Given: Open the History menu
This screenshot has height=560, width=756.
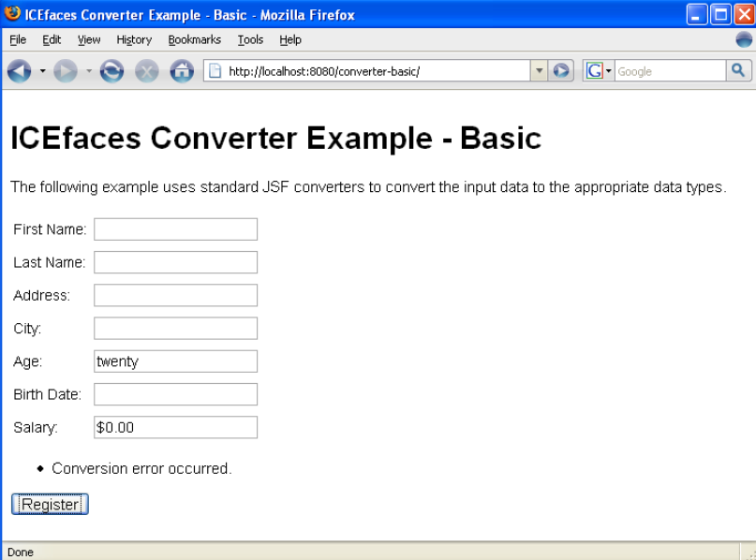Looking at the screenshot, I should pyautogui.click(x=134, y=39).
